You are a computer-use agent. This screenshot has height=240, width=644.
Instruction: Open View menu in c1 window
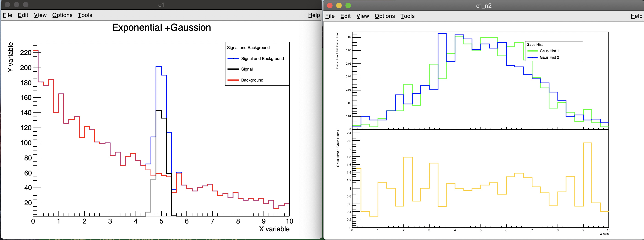tap(40, 15)
